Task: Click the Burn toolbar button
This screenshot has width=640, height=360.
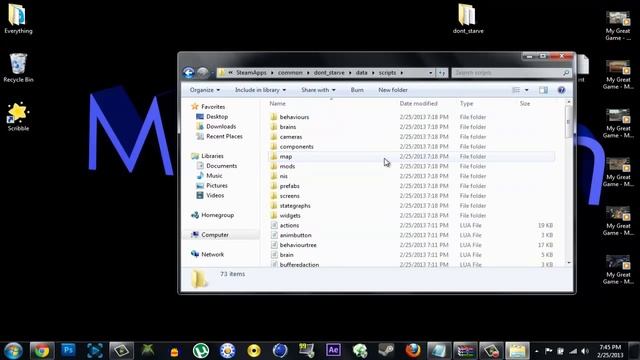Action: tap(357, 90)
